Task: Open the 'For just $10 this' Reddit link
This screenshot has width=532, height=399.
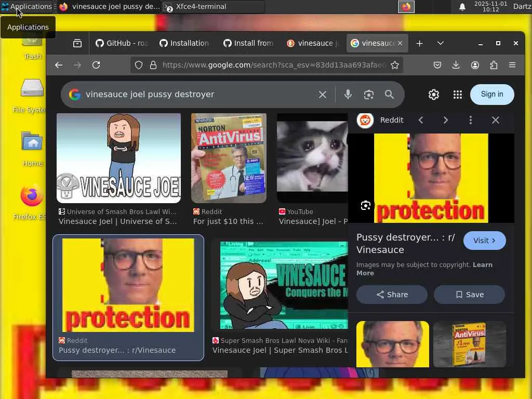Action: (229, 221)
